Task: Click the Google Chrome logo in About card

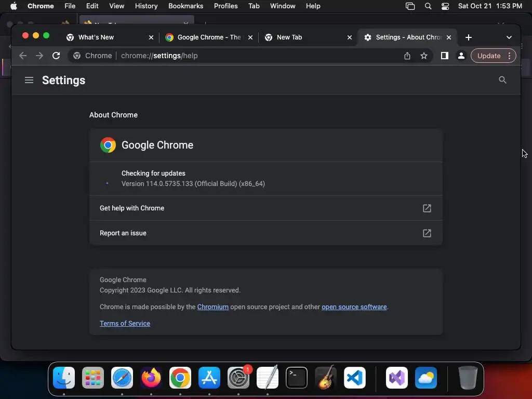Action: pyautogui.click(x=108, y=145)
